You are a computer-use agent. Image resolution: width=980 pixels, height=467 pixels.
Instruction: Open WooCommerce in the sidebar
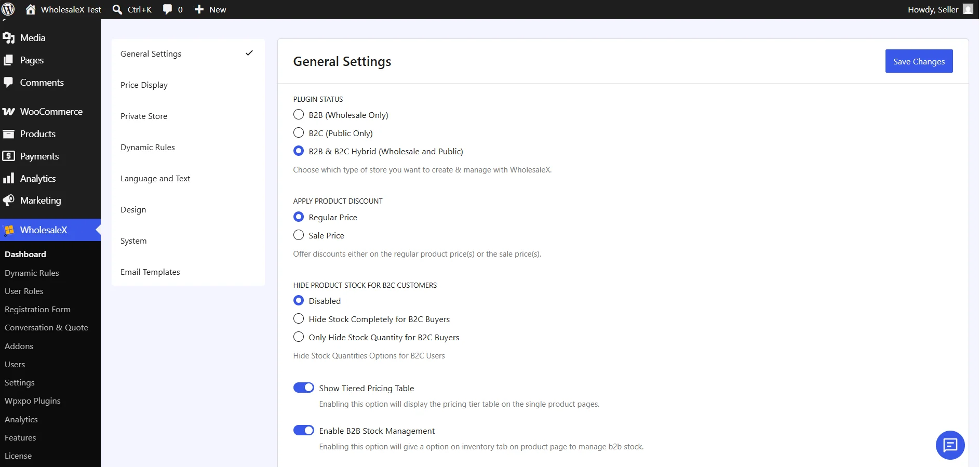(x=50, y=112)
